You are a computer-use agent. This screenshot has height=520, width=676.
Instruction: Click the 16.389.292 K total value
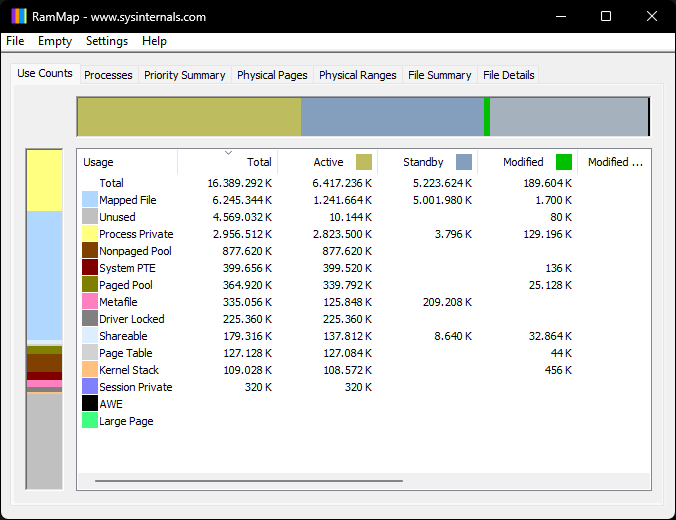pos(240,183)
